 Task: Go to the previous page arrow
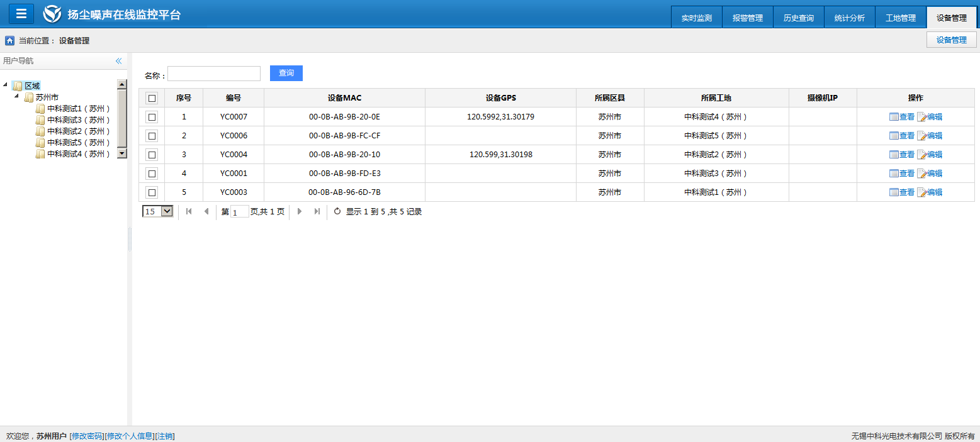(x=206, y=211)
